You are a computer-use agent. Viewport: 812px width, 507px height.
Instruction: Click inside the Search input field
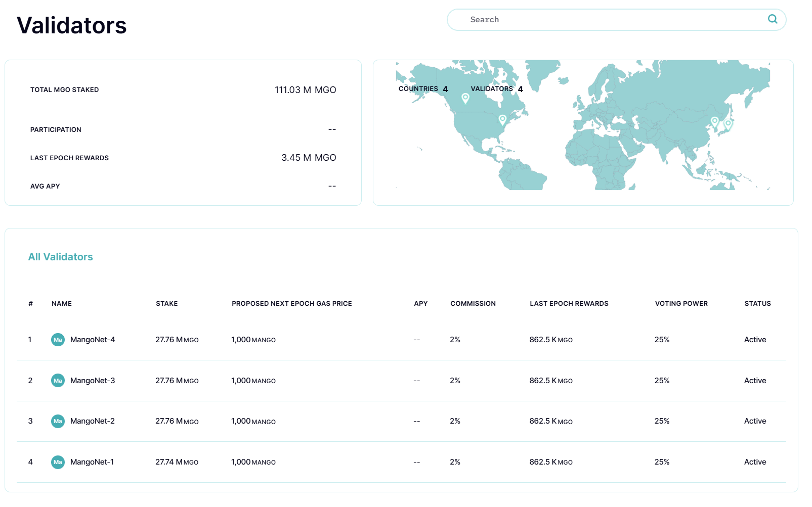582,19
